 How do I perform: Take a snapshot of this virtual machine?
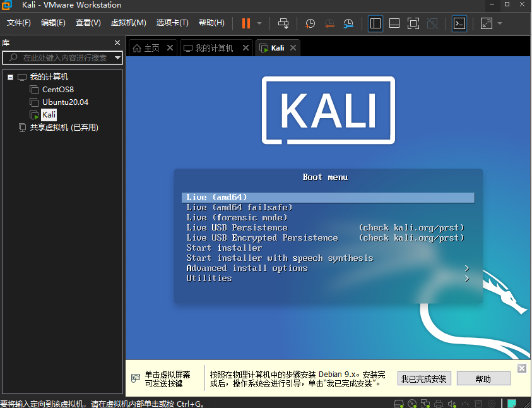tap(310, 23)
